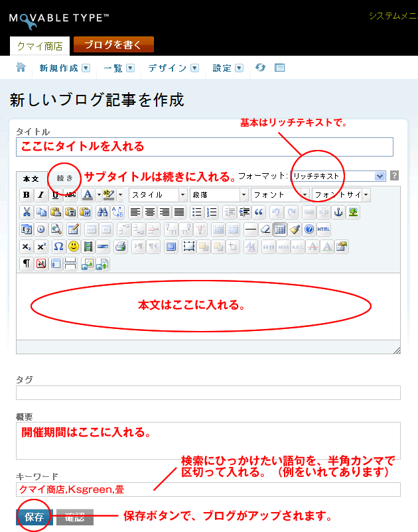Open the フォーマット リッチテキスト dropdown
The height and width of the screenshot is (532, 418).
point(338,176)
